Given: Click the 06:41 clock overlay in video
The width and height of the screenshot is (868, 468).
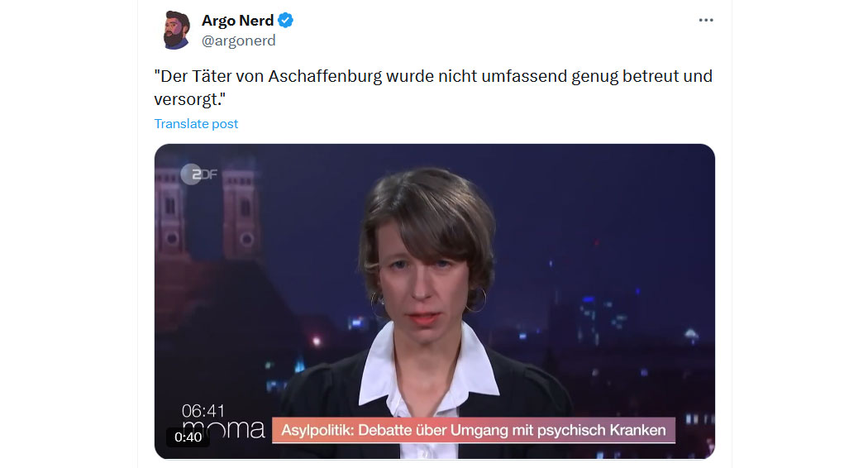Looking at the screenshot, I should (x=203, y=410).
